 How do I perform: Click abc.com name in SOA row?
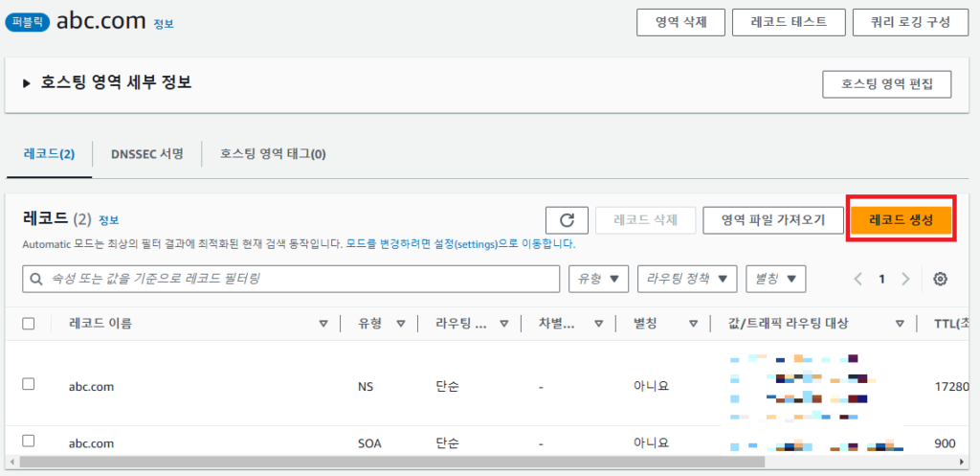[x=91, y=443]
